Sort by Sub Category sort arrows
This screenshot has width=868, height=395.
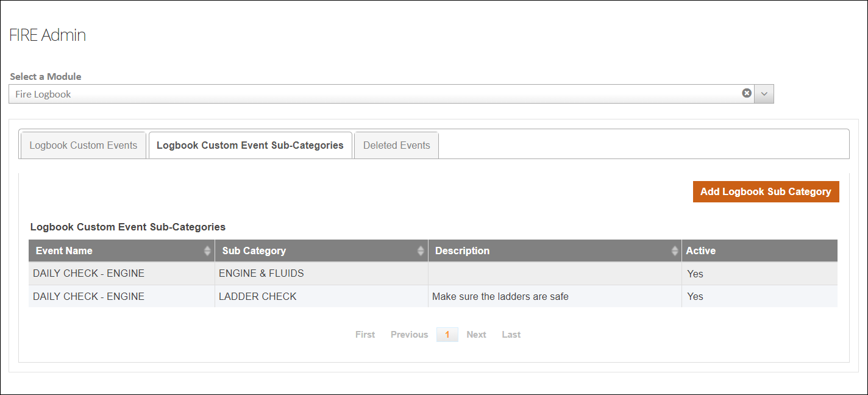(421, 251)
